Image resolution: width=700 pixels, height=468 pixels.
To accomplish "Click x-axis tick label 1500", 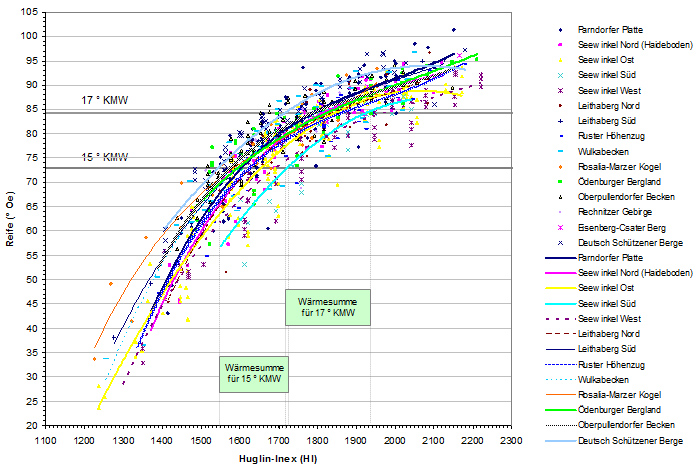I will point(201,441).
